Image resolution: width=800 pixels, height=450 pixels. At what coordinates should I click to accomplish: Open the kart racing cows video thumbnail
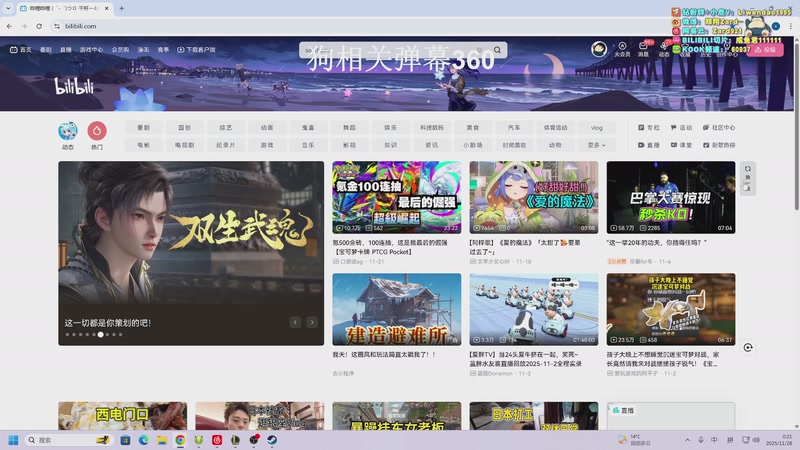click(x=534, y=309)
